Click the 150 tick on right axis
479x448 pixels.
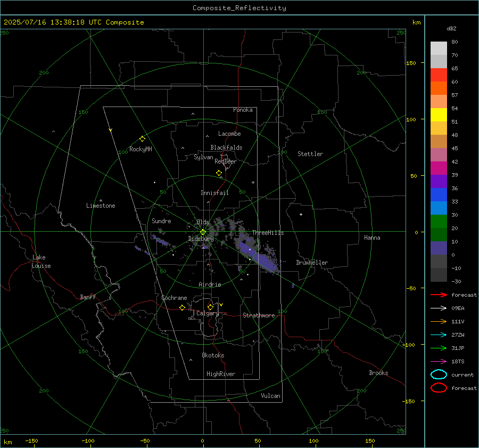tap(411, 63)
